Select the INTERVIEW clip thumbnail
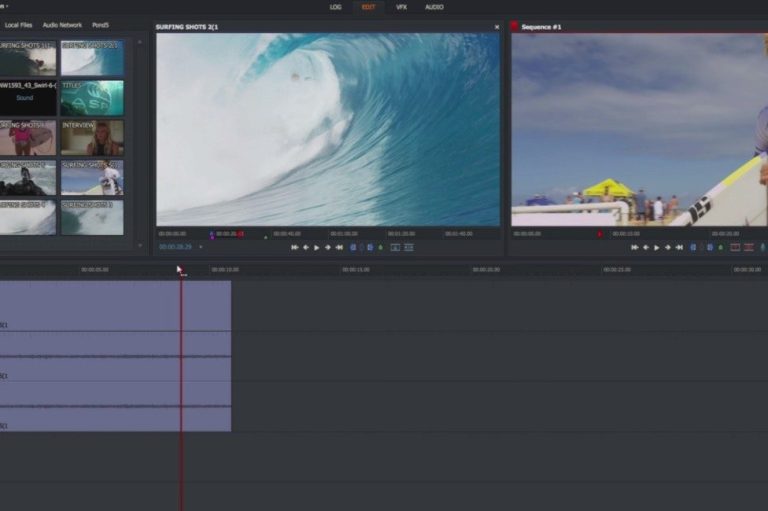The width and height of the screenshot is (768, 511). [92, 138]
